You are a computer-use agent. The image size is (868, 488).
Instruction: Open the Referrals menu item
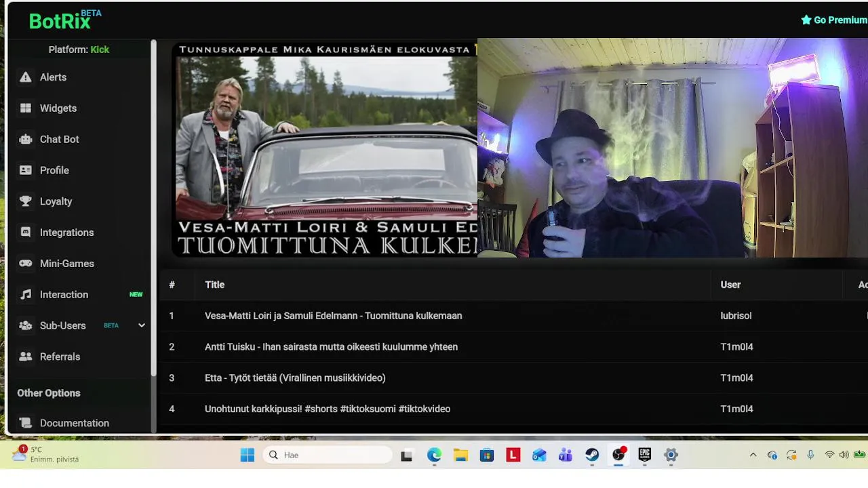(x=60, y=357)
